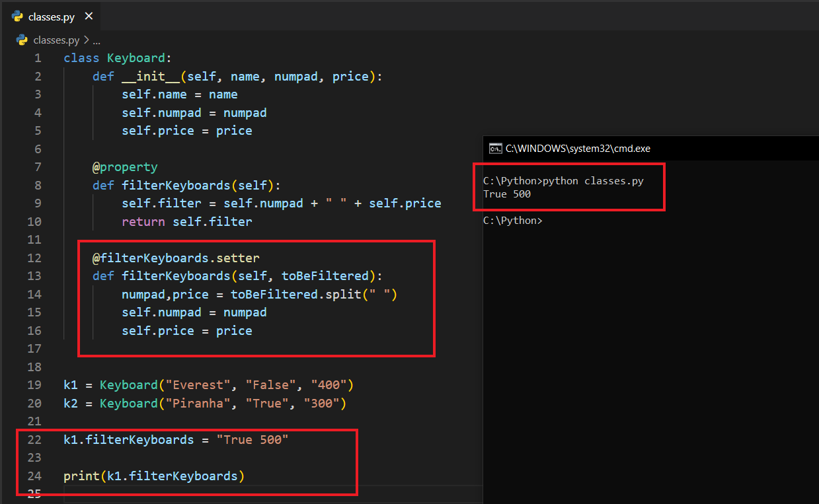The image size is (819, 504).
Task: Open classes.py breadcrumb file name
Action: click(56, 40)
